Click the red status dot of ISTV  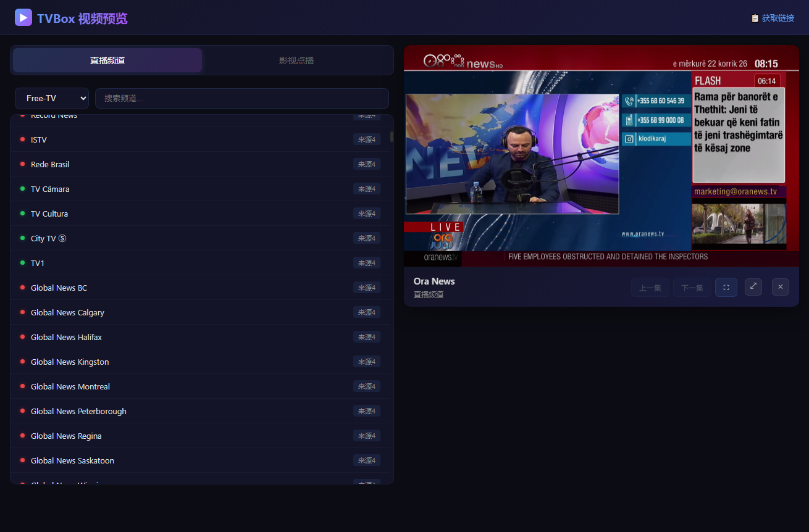[x=23, y=139]
